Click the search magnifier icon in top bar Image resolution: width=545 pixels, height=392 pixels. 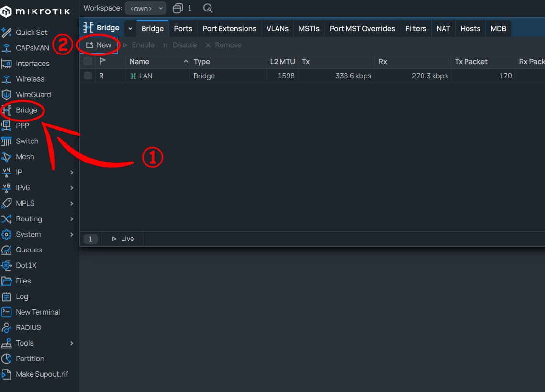coord(208,8)
